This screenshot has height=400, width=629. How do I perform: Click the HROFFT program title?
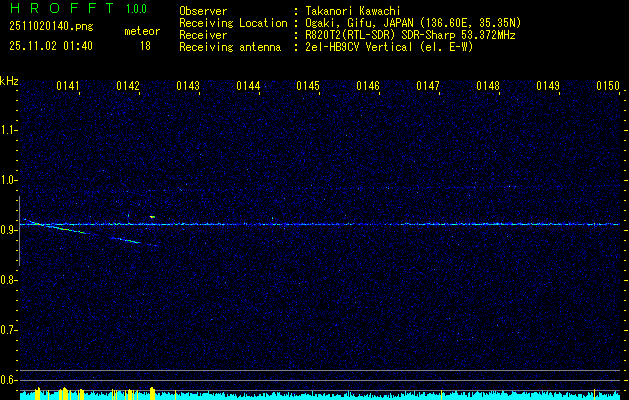pyautogui.click(x=55, y=10)
